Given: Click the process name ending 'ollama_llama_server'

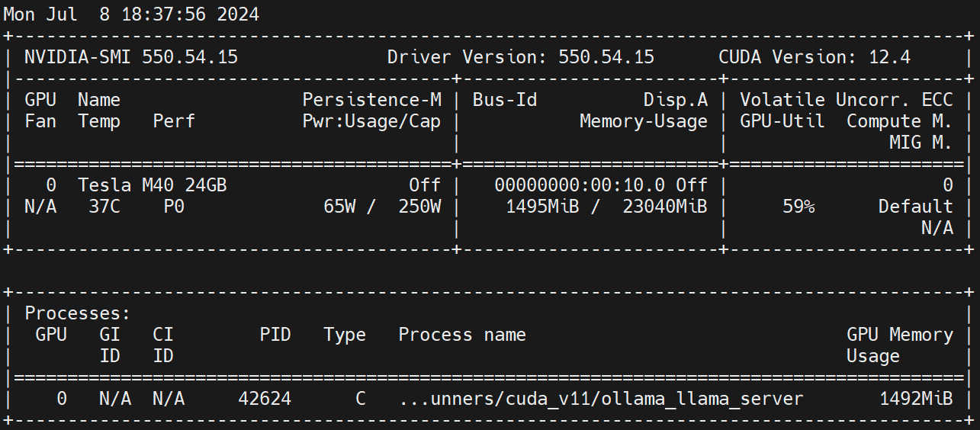Looking at the screenshot, I should pos(601,399).
